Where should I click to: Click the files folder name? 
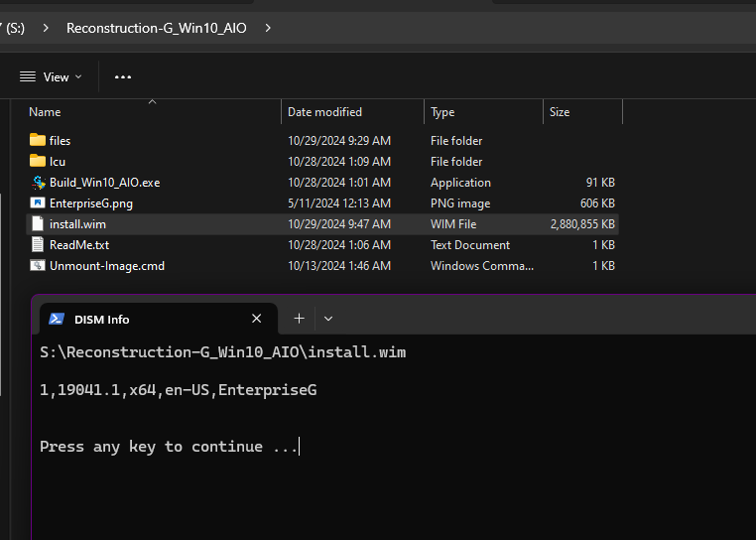point(60,141)
